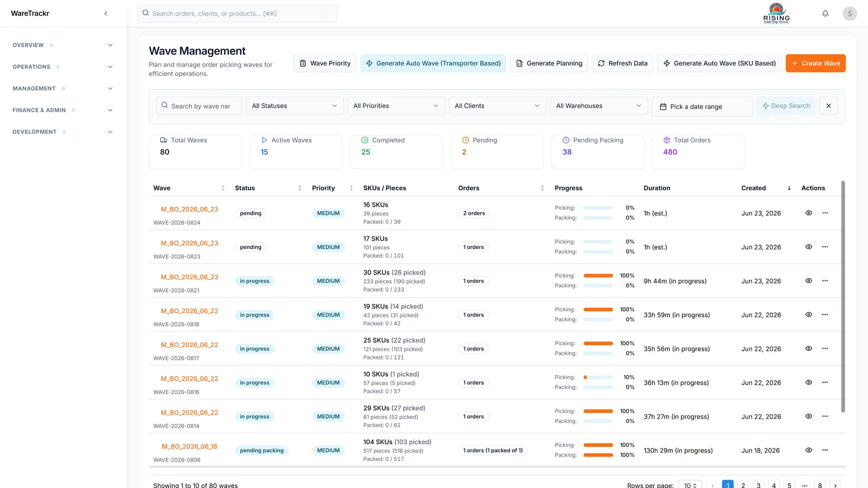Open actions menu for WAVE-2026-0816
Viewport: 868px width, 488px height.
tap(825, 382)
